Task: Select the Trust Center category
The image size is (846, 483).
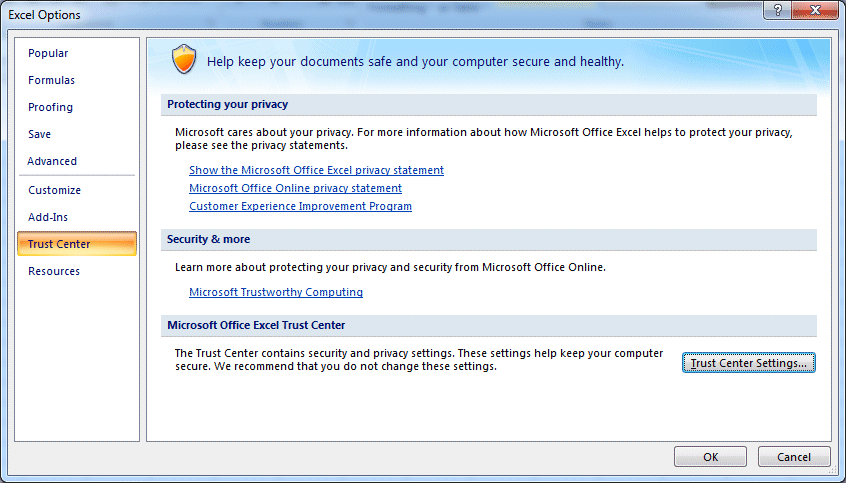Action: 77,244
